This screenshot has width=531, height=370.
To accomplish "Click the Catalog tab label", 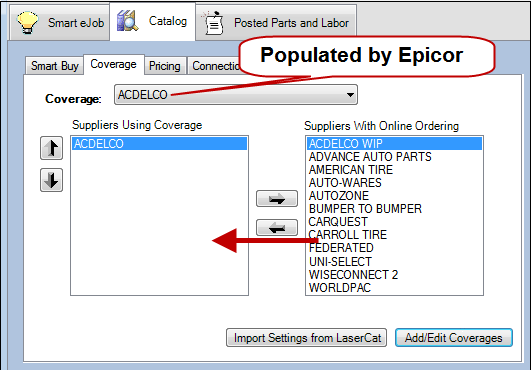I will (168, 21).
